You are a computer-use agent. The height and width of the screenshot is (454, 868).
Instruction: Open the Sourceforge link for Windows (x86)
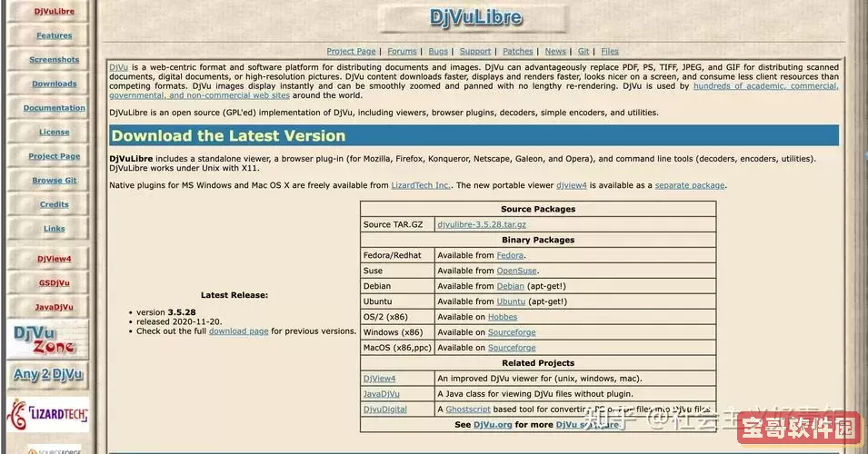[512, 332]
